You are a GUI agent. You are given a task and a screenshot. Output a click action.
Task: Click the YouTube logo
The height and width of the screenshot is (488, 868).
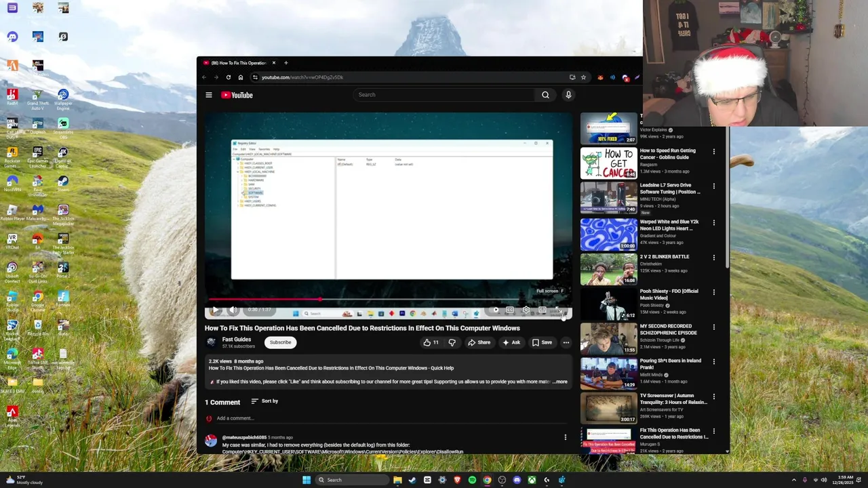[237, 95]
